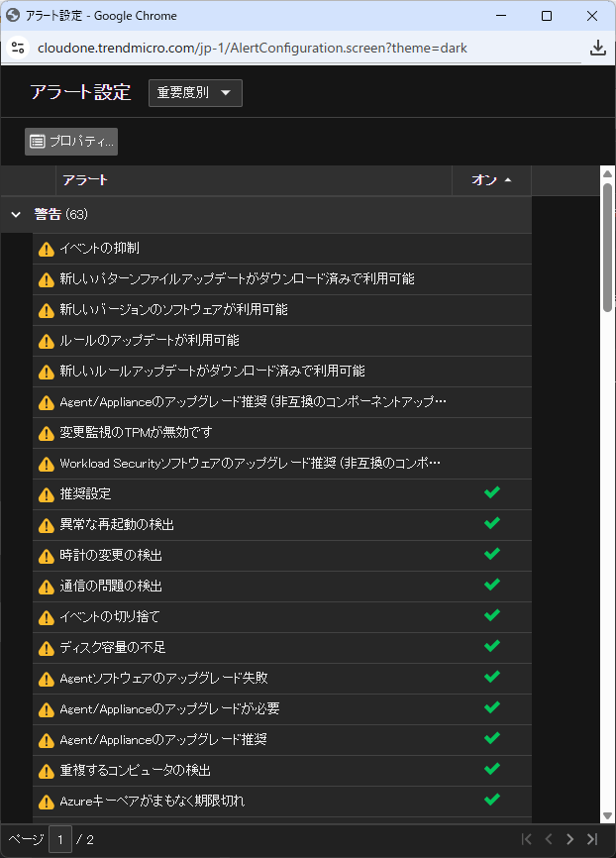The image size is (616, 858).
Task: Select ルールのアップデートが利用可能 alert
Action: pyautogui.click(x=281, y=341)
